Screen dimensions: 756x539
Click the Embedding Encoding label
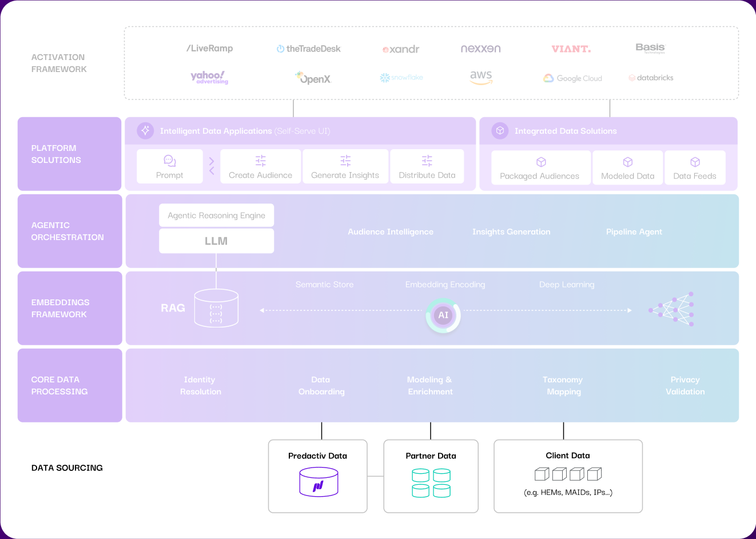click(445, 284)
